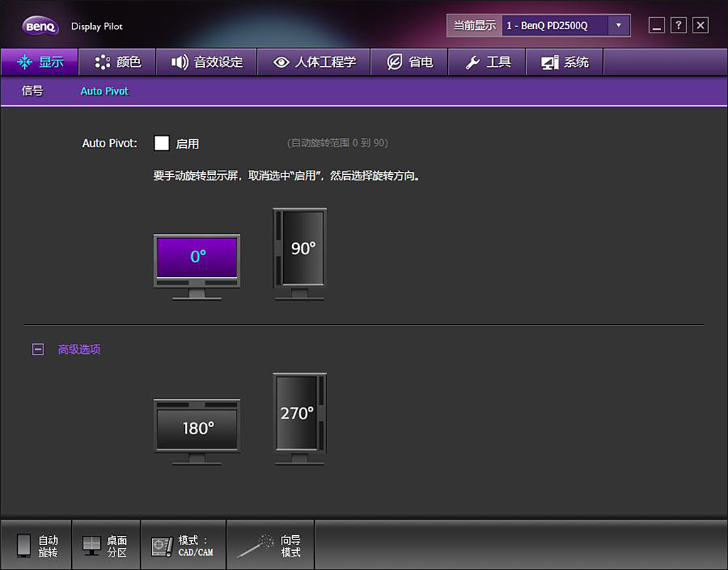Screen dimensions: 728x570
Task: Open the 显示 (Display) tab
Action: pyautogui.click(x=40, y=62)
